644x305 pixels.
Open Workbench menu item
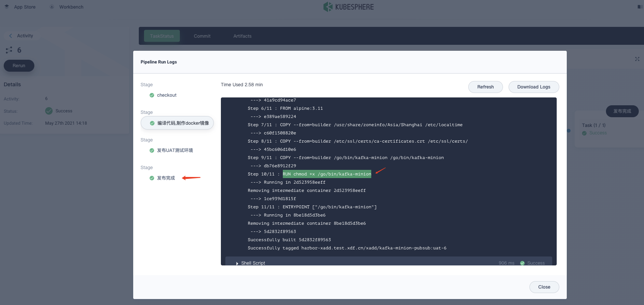71,7
